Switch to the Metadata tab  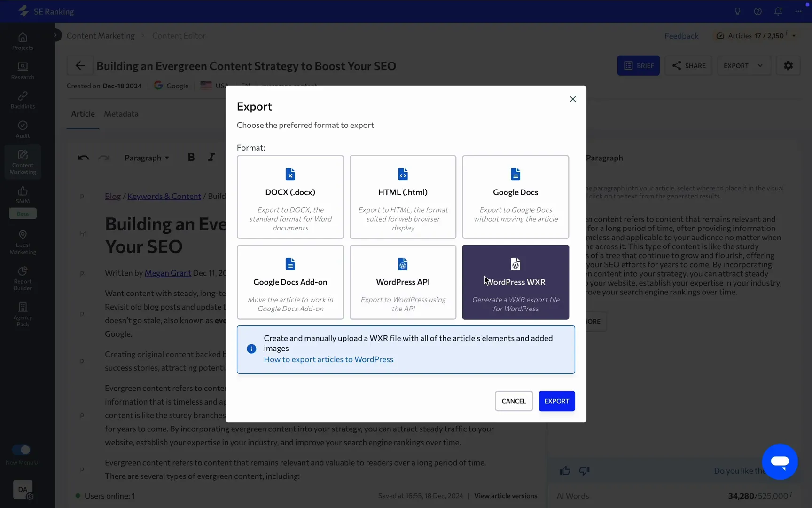coord(121,114)
